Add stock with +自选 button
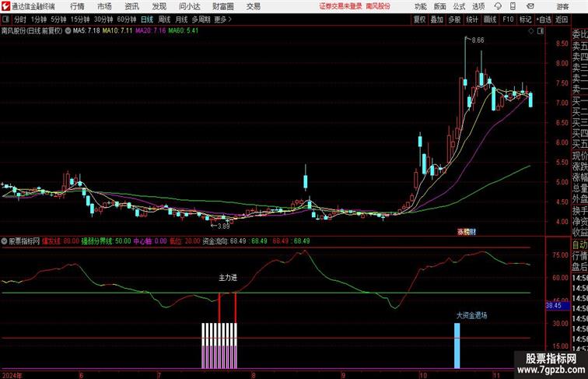This screenshot has width=588, height=379. click(x=544, y=19)
